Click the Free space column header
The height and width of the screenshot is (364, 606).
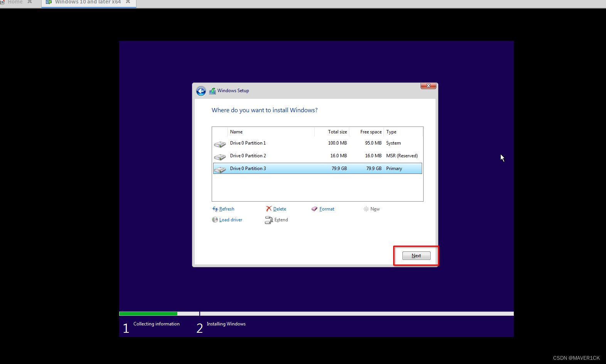(x=367, y=132)
